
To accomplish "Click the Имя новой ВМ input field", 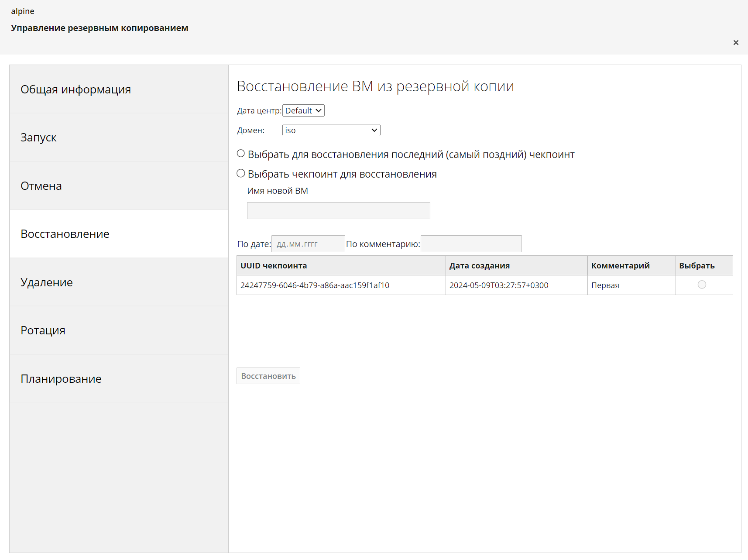I will (338, 211).
